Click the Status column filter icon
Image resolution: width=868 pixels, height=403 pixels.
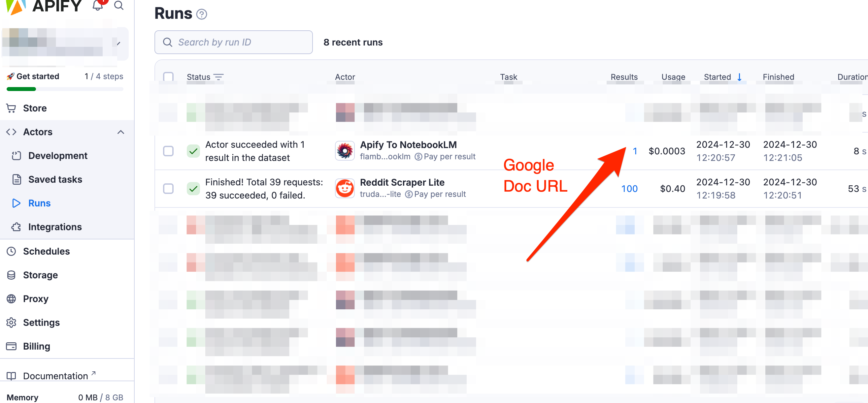(218, 77)
